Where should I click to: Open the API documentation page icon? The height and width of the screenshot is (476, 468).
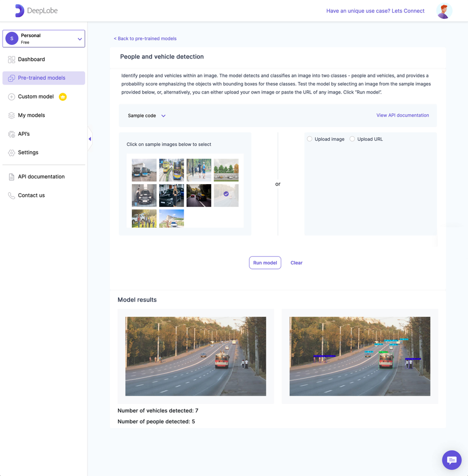[11, 176]
